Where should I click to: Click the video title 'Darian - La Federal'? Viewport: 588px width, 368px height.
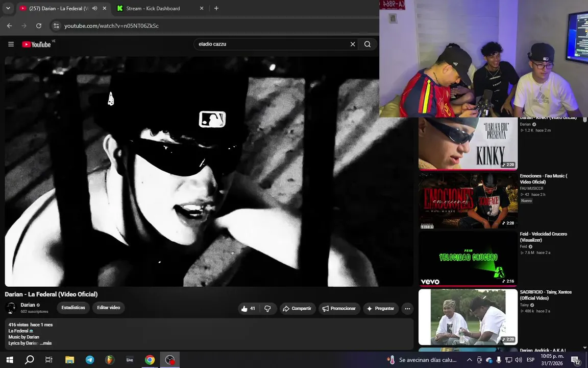[x=51, y=294]
